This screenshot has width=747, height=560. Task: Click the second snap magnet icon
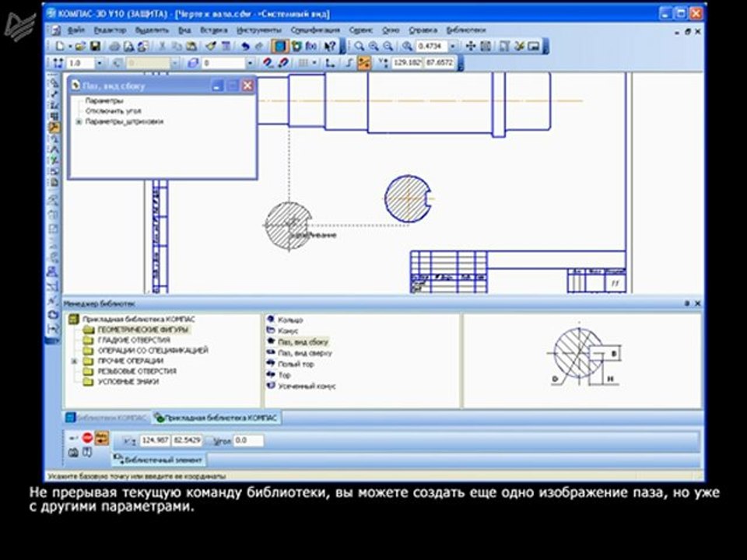pyautogui.click(x=283, y=63)
